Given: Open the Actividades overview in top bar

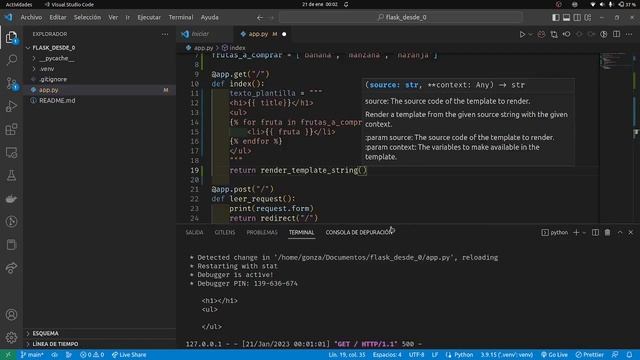Looking at the screenshot, I should coord(19,4).
